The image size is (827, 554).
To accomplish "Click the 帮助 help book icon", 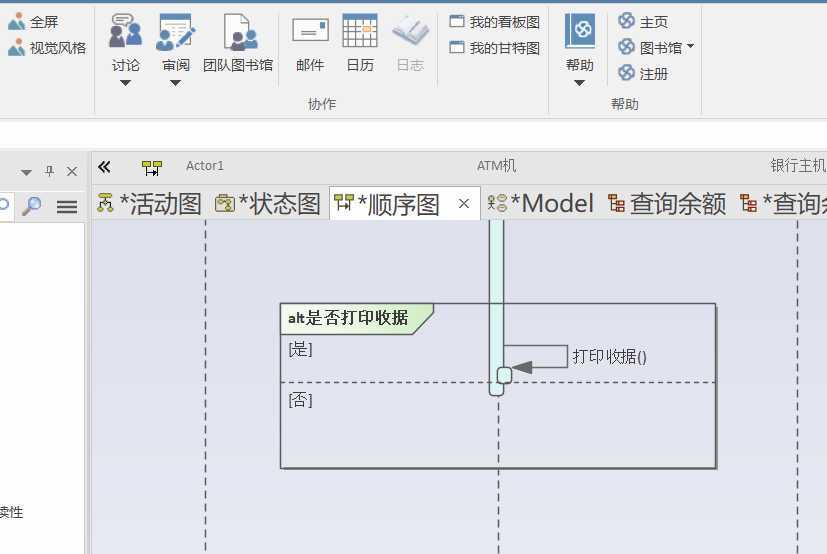I will click(580, 31).
